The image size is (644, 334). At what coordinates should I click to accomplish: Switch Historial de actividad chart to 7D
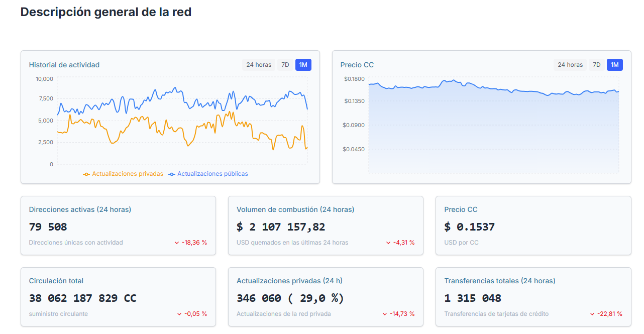(x=285, y=65)
